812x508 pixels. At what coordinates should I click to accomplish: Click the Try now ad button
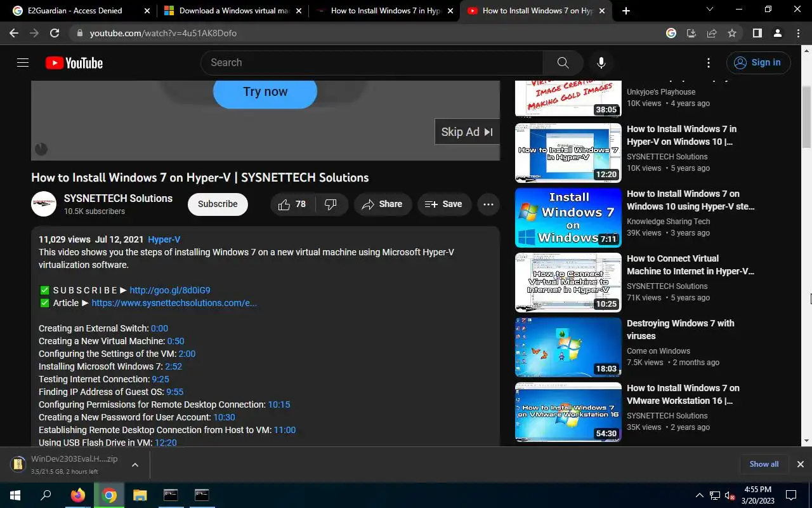pos(265,92)
